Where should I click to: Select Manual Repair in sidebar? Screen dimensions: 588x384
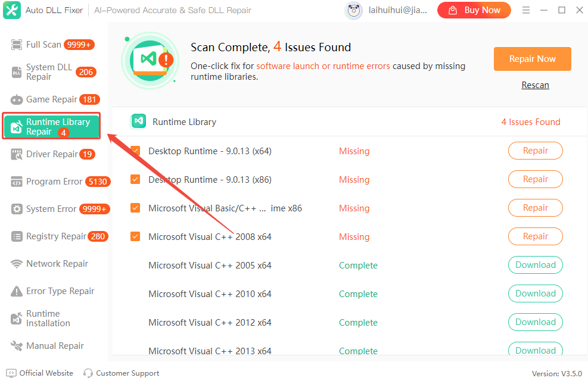coord(55,346)
